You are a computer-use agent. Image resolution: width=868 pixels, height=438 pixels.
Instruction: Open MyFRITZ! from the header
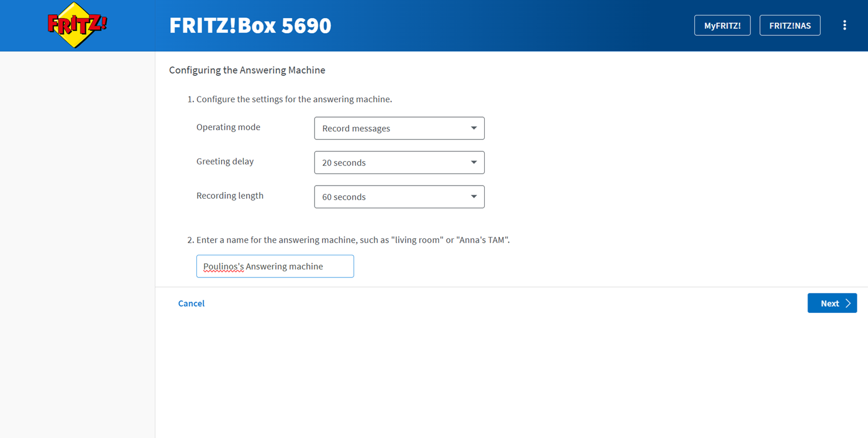pos(722,25)
